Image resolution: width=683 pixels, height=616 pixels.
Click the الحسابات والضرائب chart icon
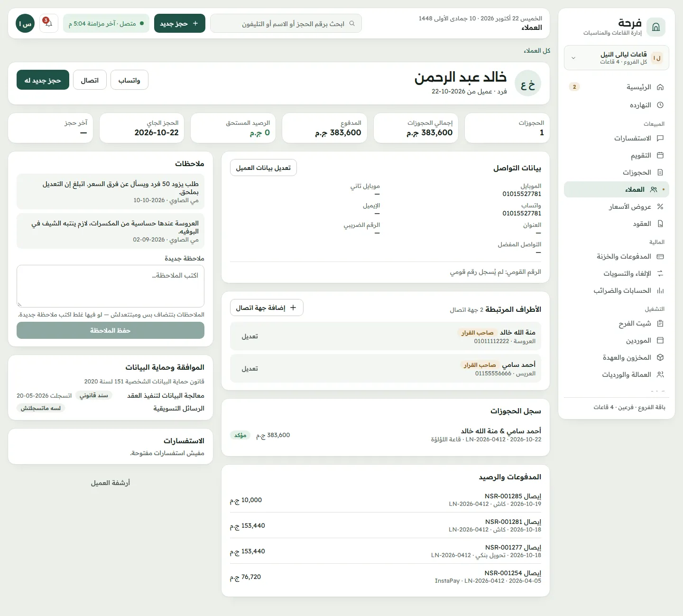pos(660,290)
